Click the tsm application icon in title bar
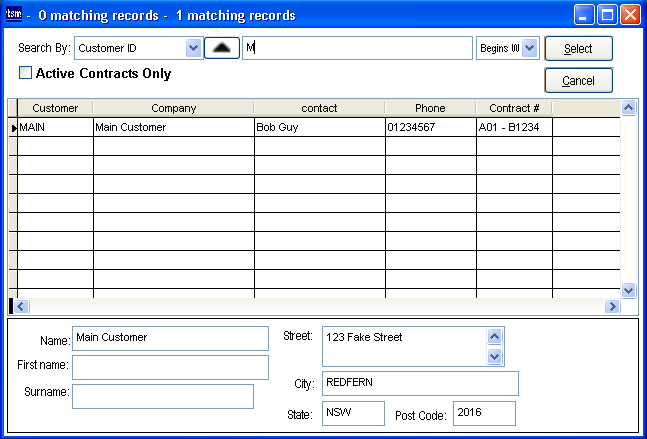647x439 pixels. click(x=13, y=15)
